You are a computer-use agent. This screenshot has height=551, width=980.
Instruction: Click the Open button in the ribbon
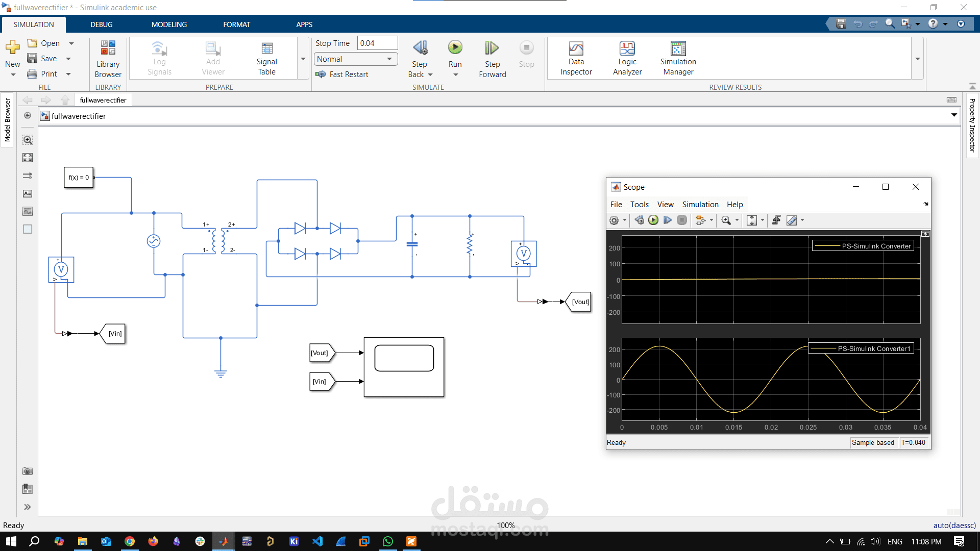[x=44, y=44]
